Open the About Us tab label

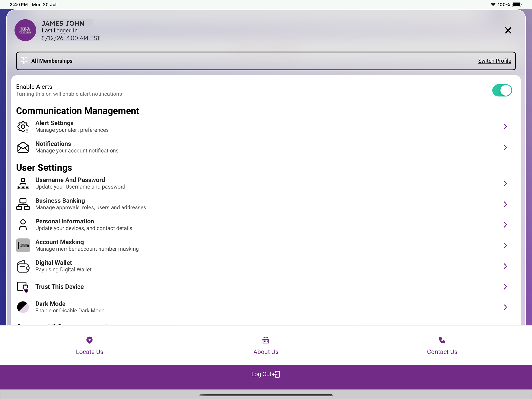(x=266, y=352)
